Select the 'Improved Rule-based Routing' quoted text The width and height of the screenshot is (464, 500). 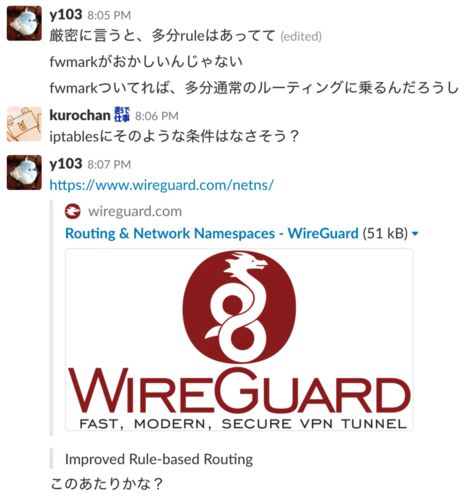point(159,459)
